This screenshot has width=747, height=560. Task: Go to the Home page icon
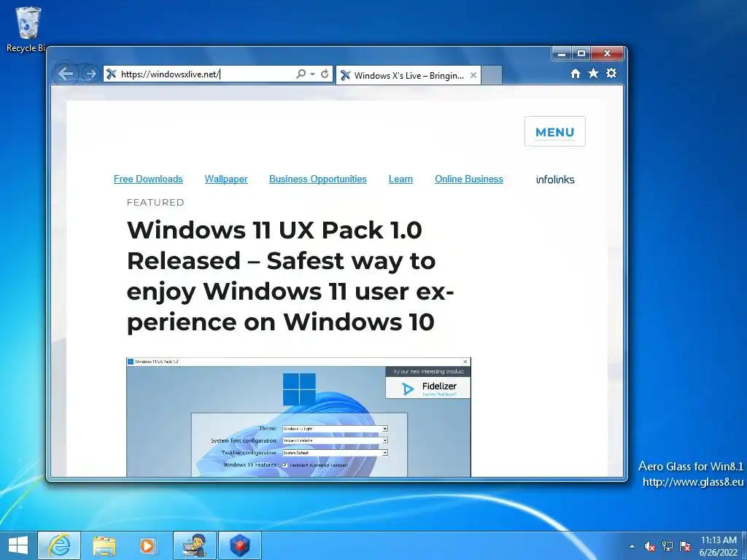[576, 74]
